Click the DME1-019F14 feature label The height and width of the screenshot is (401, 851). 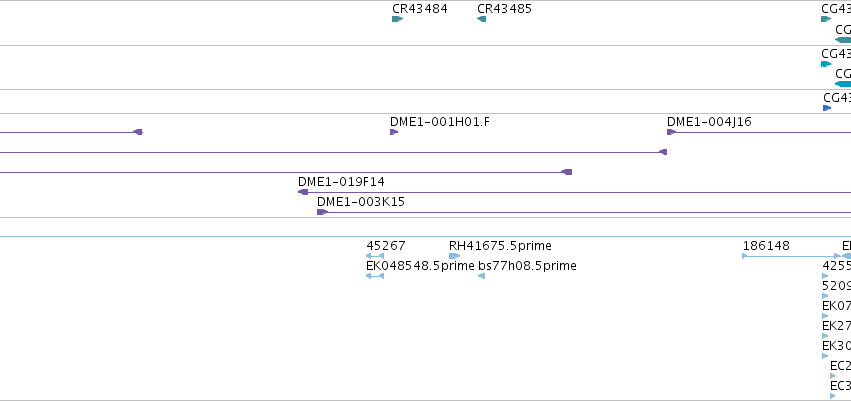[341, 182]
